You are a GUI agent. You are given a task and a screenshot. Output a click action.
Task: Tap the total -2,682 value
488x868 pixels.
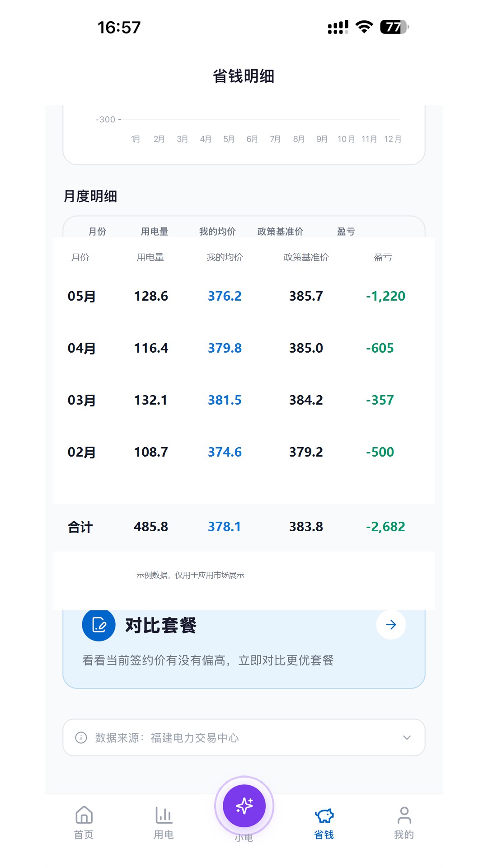pos(385,527)
